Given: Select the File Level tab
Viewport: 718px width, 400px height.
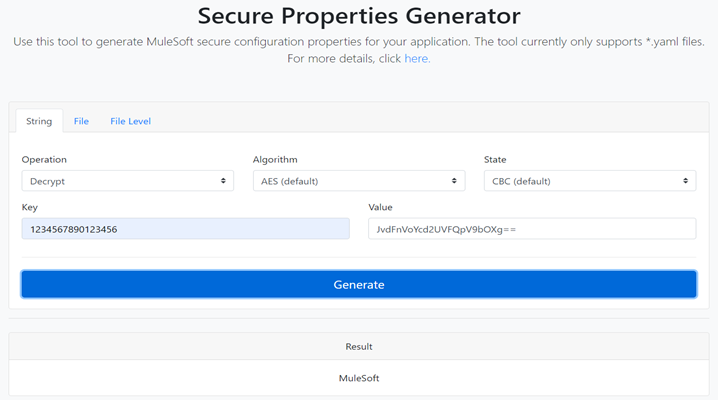Looking at the screenshot, I should 130,121.
